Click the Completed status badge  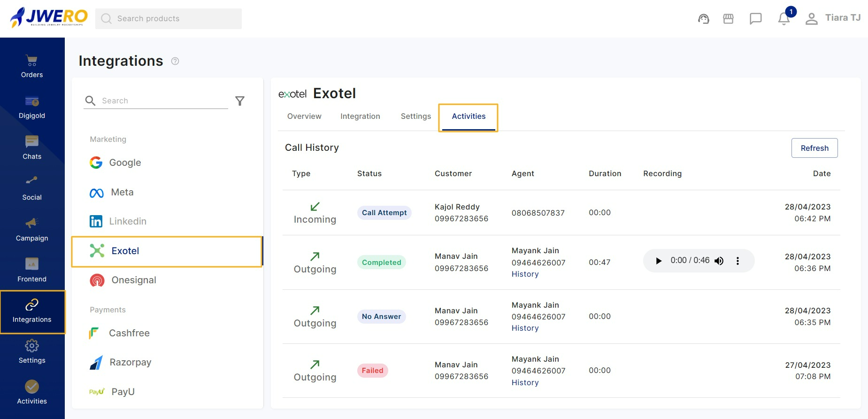pyautogui.click(x=381, y=263)
